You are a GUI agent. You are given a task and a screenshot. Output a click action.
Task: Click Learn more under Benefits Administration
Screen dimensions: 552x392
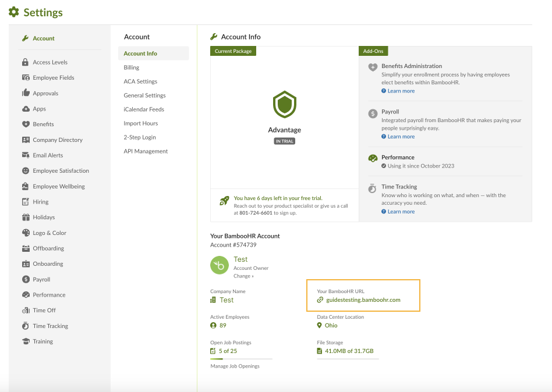coord(401,91)
